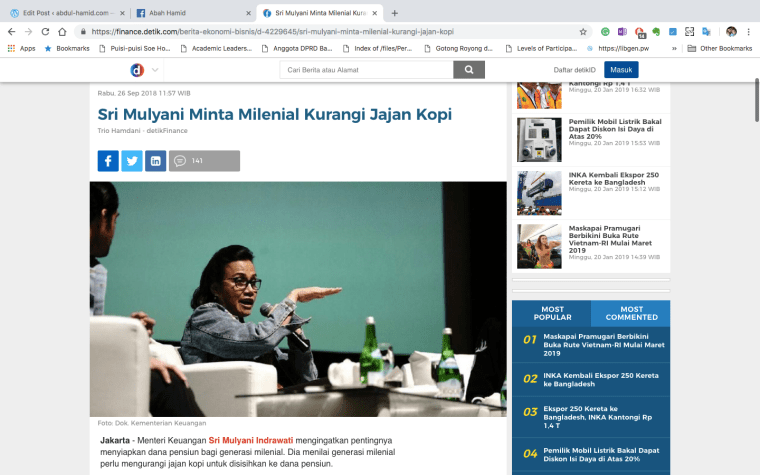
Task: Open the screenshot capture extension icon
Action: (690, 32)
